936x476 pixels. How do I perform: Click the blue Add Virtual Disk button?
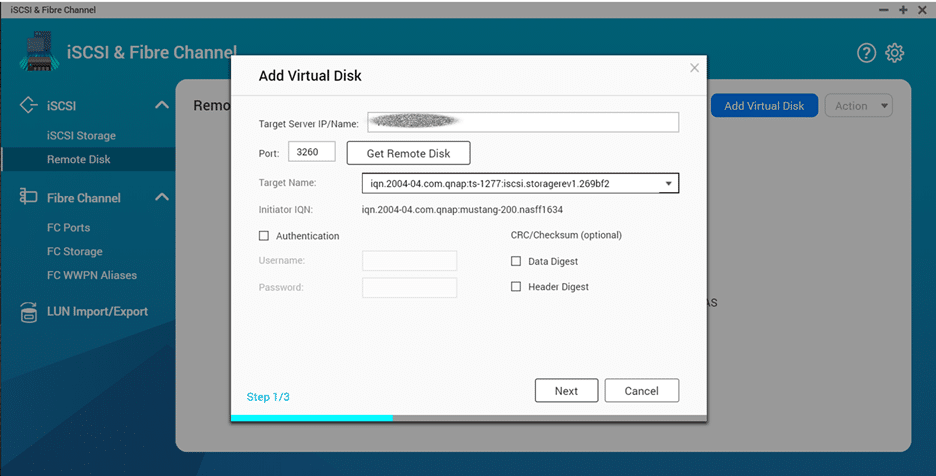(764, 106)
